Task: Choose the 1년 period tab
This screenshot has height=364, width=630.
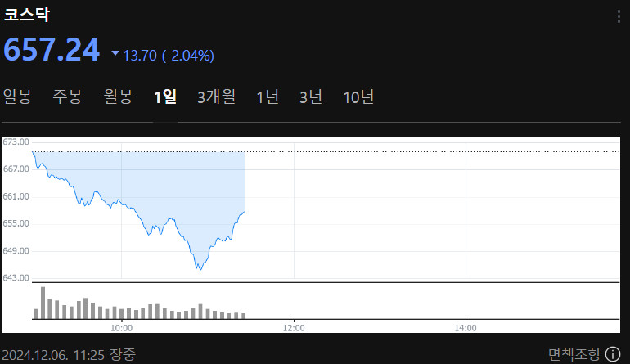Action: click(x=268, y=97)
